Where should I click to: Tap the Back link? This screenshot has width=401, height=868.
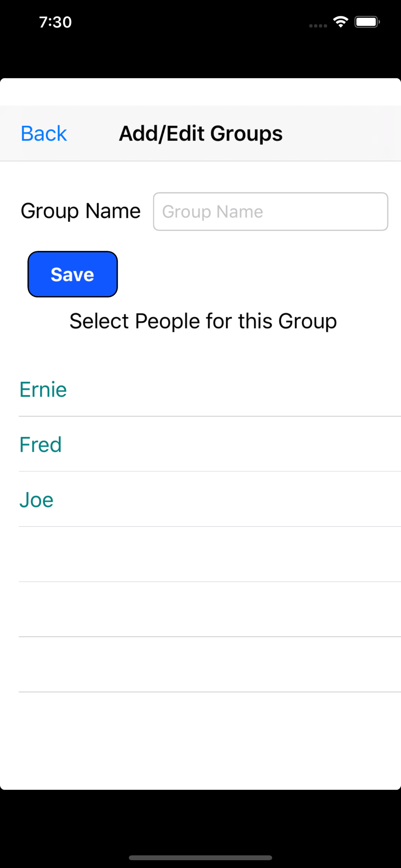click(x=44, y=134)
